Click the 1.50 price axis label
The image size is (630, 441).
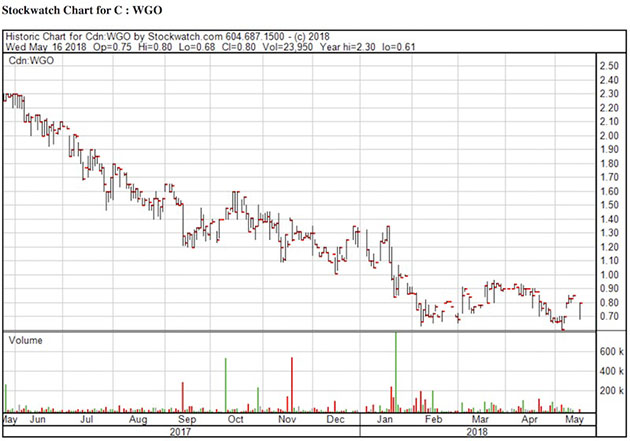pyautogui.click(x=608, y=205)
